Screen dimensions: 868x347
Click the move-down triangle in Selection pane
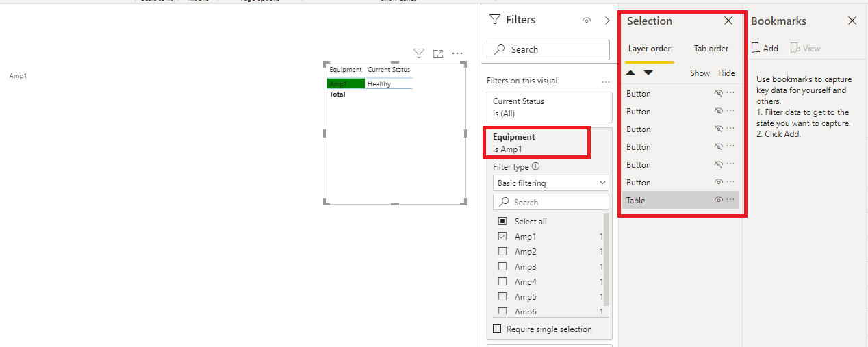(648, 73)
